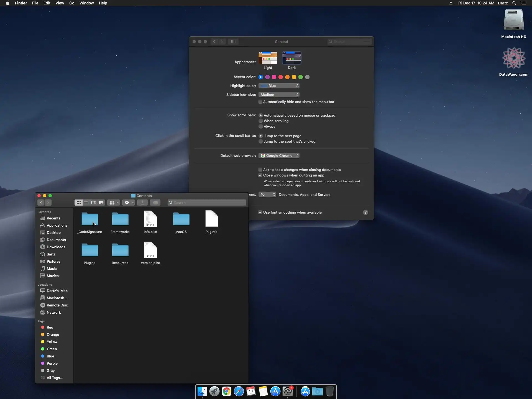Switch Finder to column view icon
532x399 pixels.
[x=94, y=203]
